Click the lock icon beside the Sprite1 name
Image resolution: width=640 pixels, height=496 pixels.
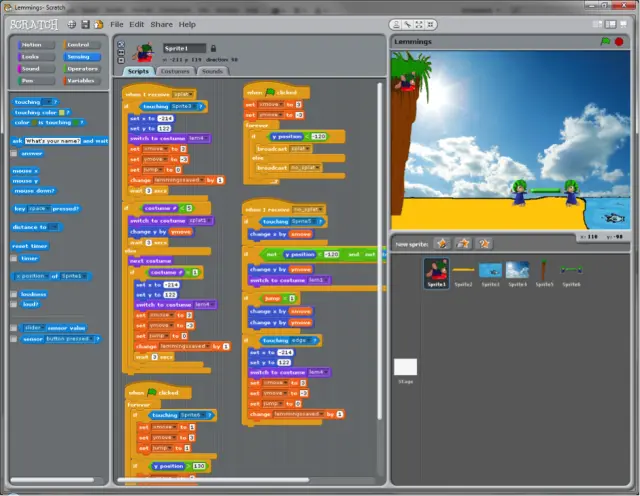click(213, 48)
